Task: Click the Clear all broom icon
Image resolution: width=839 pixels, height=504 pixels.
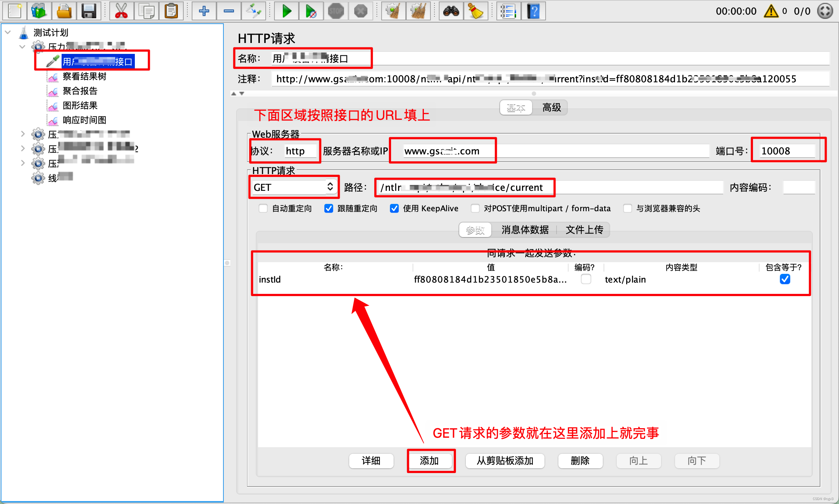Action: 418,11
